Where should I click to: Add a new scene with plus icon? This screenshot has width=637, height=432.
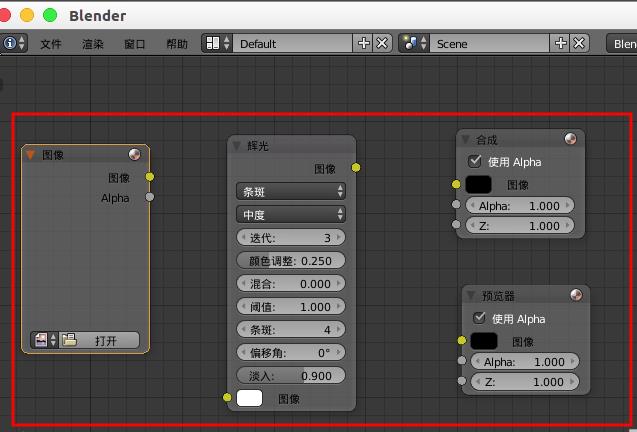click(560, 43)
